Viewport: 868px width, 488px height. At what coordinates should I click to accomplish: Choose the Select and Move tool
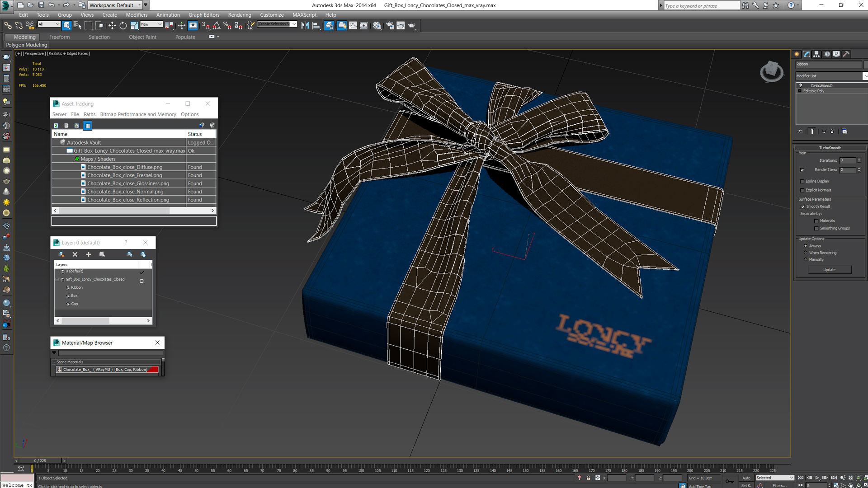(x=112, y=26)
